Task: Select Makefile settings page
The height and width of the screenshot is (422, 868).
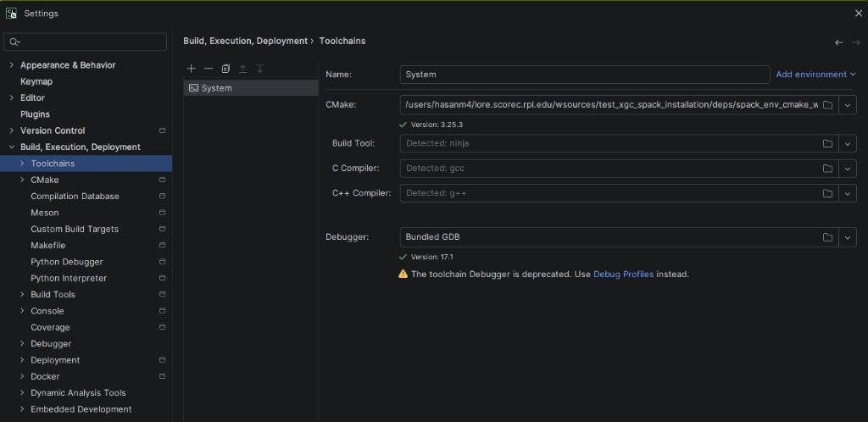Action: point(48,245)
